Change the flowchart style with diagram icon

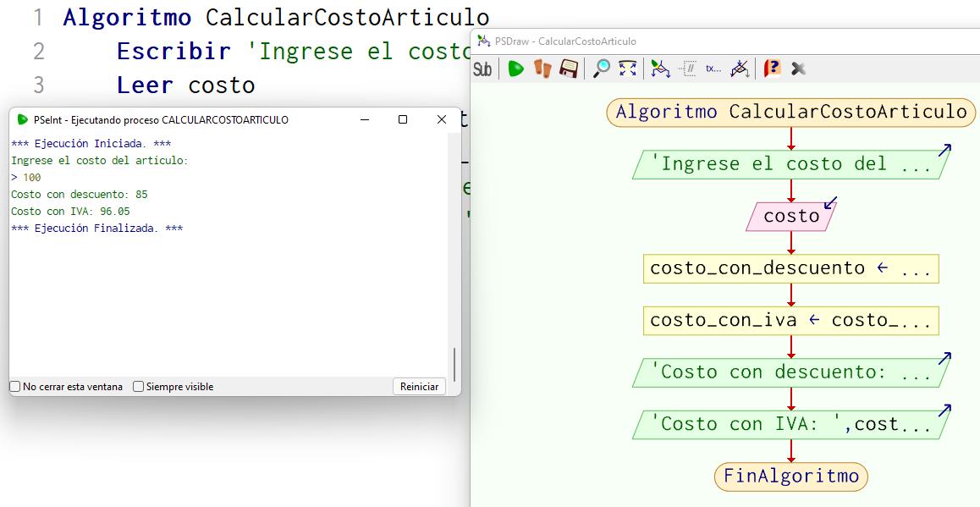pos(660,69)
